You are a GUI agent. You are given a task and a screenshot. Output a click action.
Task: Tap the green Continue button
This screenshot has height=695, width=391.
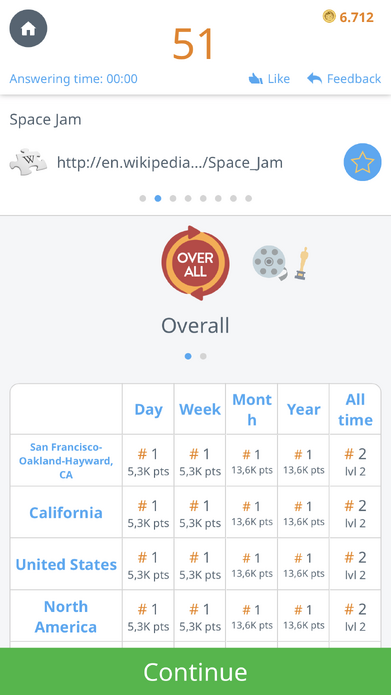196,672
